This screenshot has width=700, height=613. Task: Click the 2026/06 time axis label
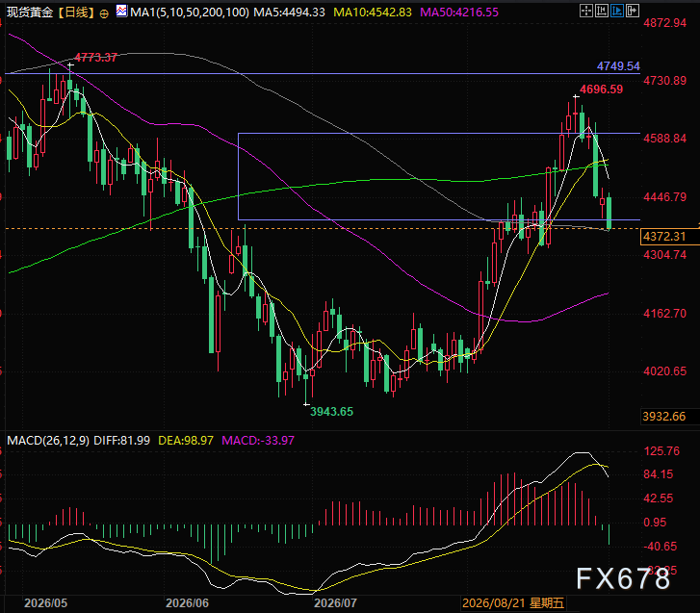coord(187,603)
